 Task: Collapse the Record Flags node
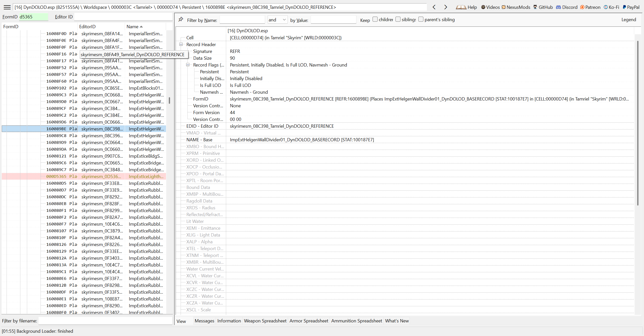click(x=188, y=65)
